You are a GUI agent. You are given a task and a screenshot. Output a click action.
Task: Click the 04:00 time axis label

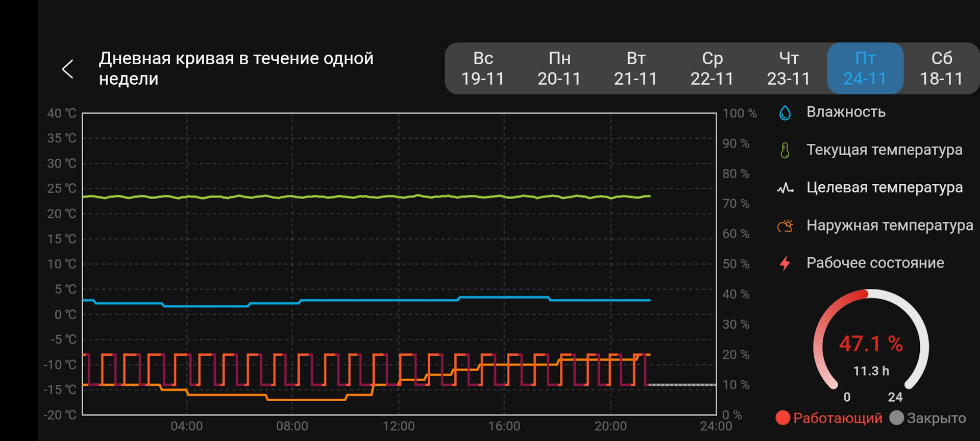pyautogui.click(x=187, y=426)
